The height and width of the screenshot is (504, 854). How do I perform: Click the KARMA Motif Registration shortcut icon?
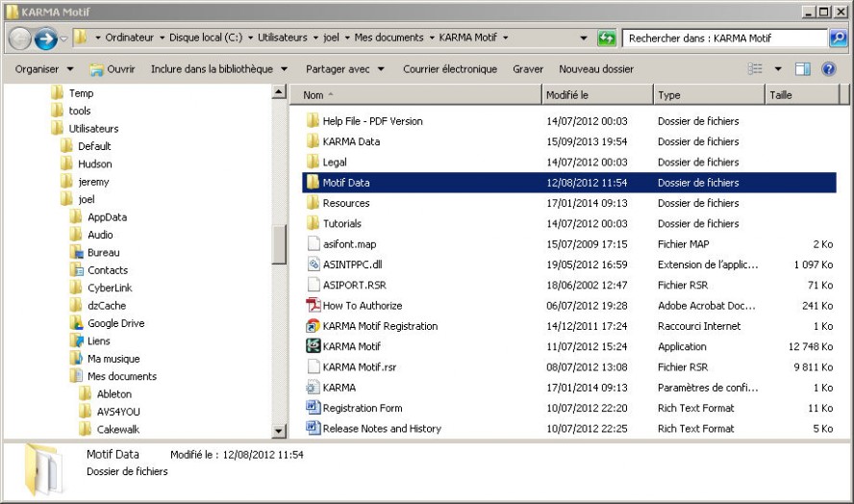[313, 326]
